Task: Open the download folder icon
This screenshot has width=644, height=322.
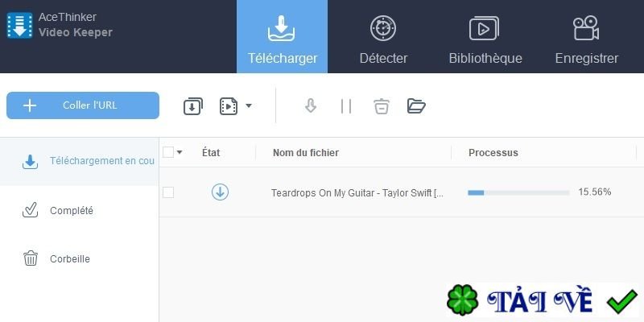Action: coord(416,106)
